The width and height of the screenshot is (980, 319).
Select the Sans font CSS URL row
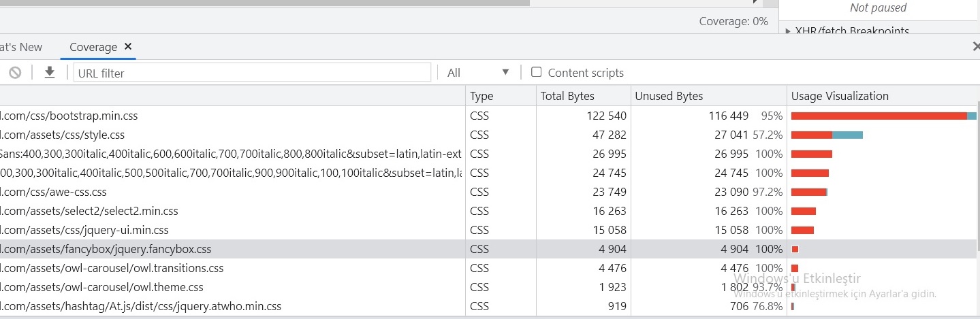[490, 154]
